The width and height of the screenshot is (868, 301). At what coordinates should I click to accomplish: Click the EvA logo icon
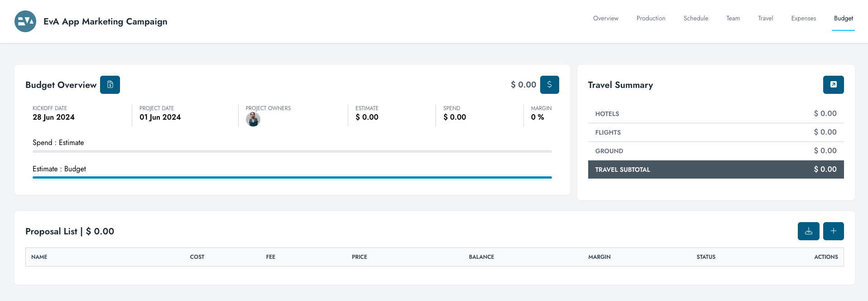pyautogui.click(x=25, y=21)
